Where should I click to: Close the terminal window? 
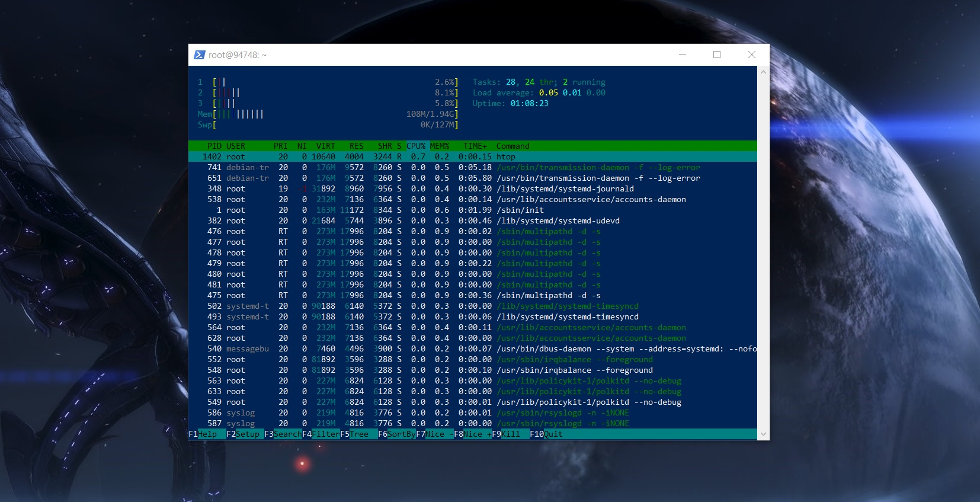pos(752,55)
